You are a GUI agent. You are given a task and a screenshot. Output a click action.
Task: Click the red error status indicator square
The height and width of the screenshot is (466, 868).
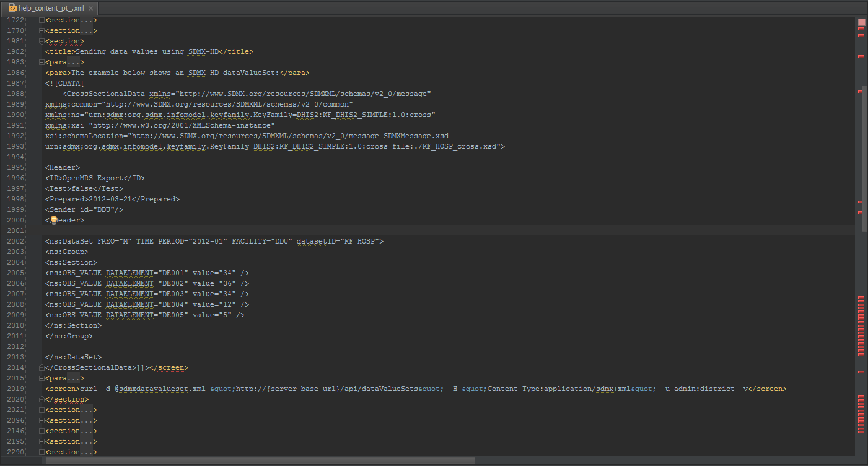(x=861, y=22)
